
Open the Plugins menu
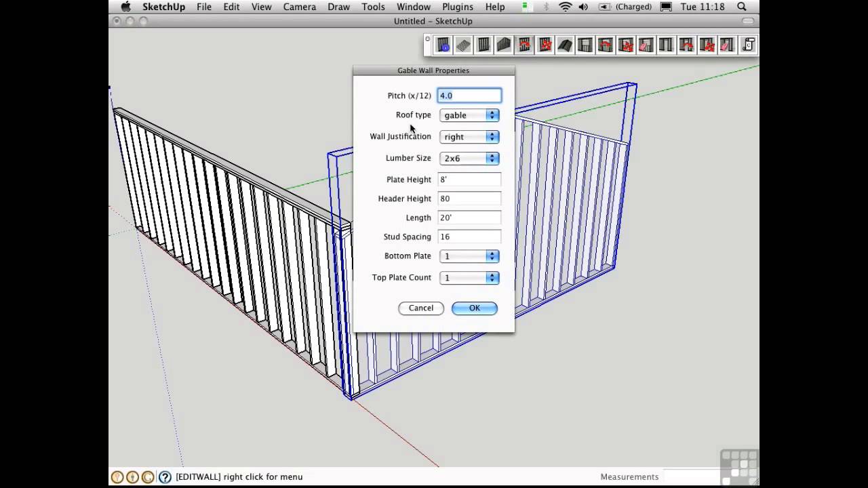[x=457, y=7]
